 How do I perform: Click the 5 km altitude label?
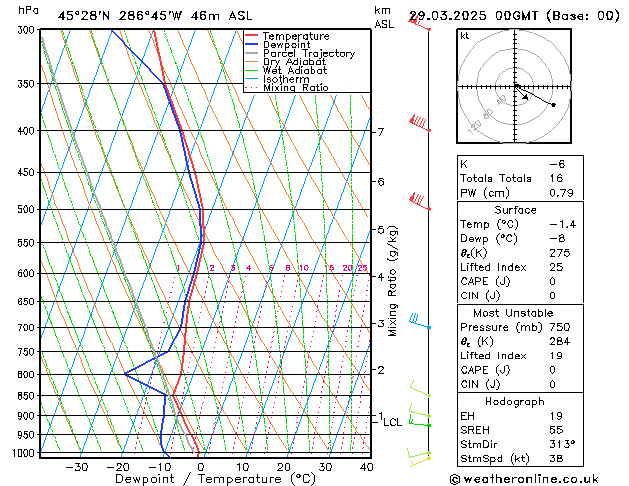coord(380,230)
